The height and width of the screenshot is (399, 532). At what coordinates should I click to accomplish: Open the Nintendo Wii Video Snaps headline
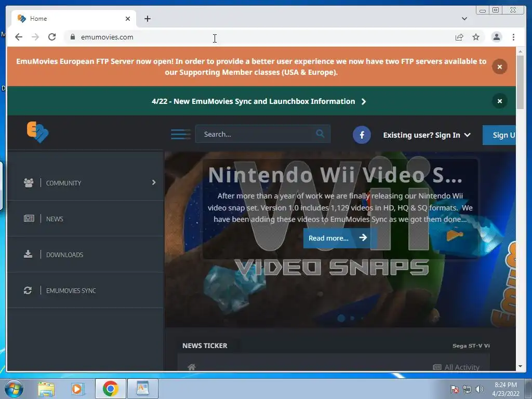(x=335, y=175)
